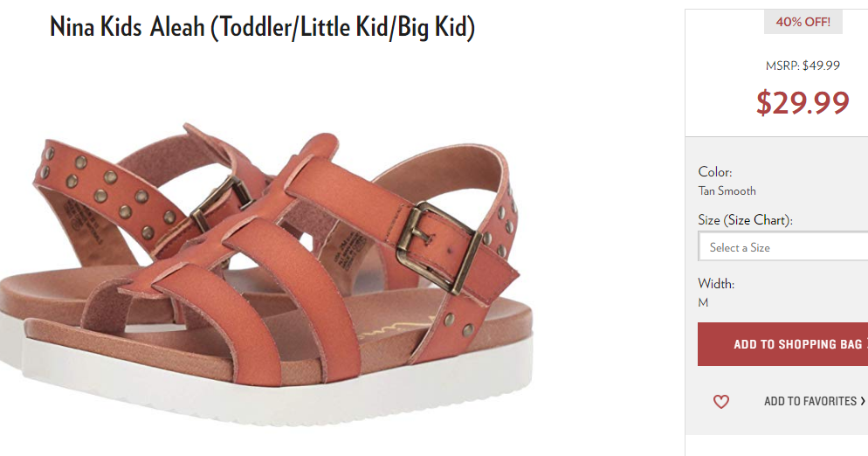Click the heart favorites icon
Viewport: 868px width, 456px height.
[x=720, y=401]
